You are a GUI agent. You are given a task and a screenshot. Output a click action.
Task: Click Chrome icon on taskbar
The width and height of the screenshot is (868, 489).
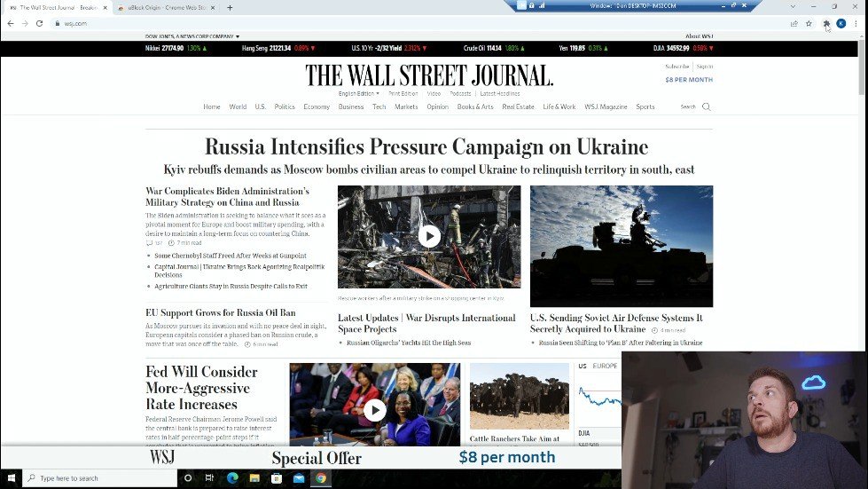point(321,478)
